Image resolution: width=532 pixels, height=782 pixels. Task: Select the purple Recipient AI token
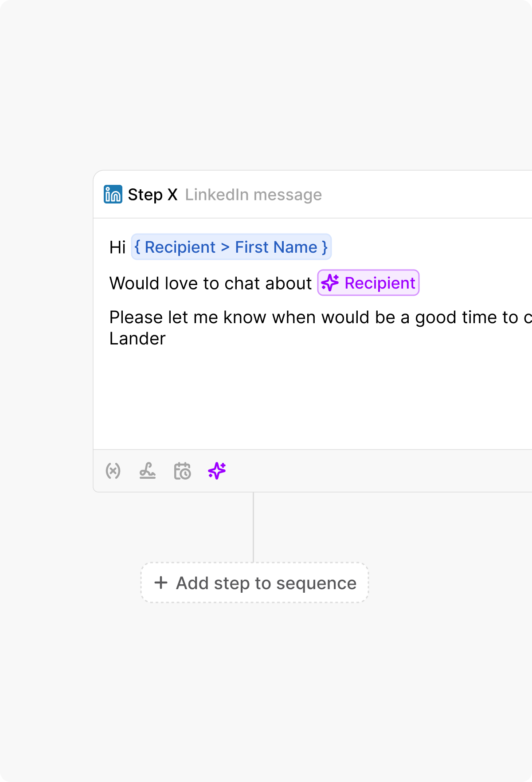point(368,283)
